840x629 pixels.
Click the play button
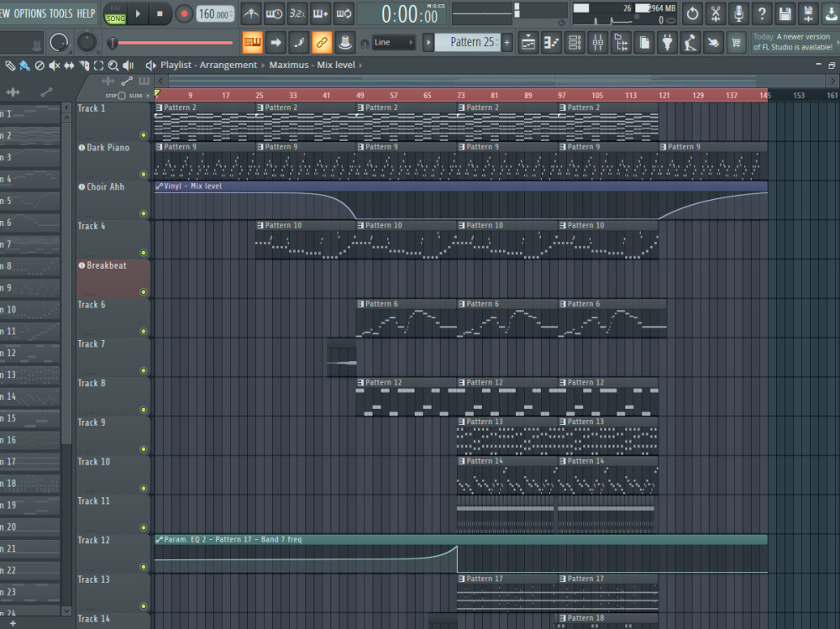138,13
